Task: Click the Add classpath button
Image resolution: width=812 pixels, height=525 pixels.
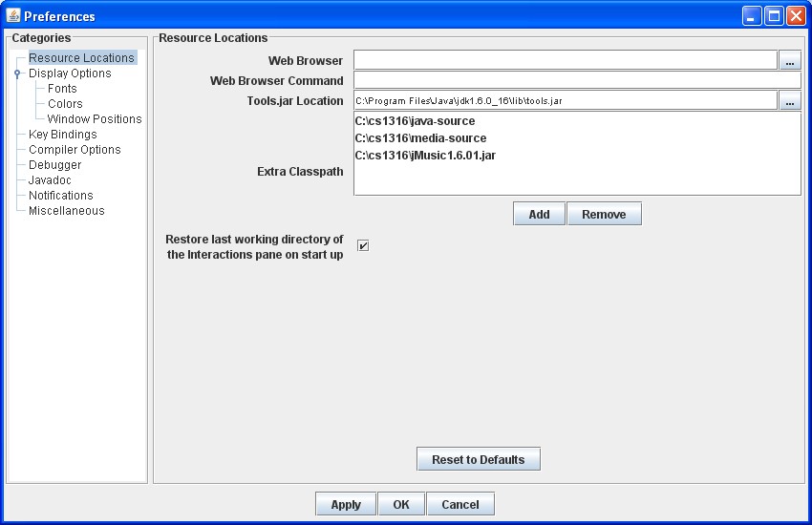Action: (x=539, y=215)
